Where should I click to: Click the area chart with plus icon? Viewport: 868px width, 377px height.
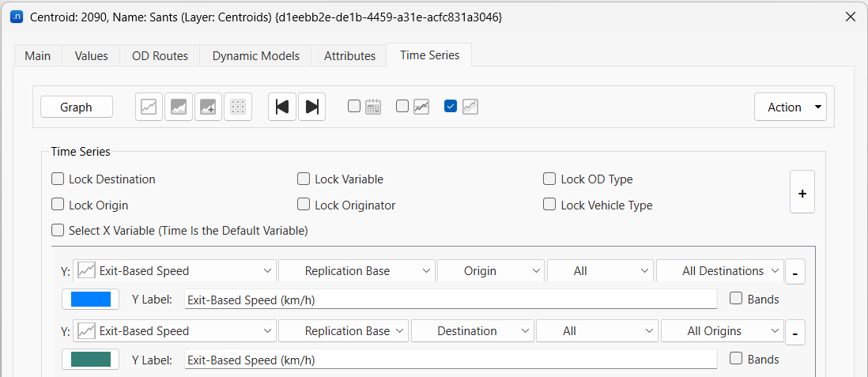click(x=209, y=107)
